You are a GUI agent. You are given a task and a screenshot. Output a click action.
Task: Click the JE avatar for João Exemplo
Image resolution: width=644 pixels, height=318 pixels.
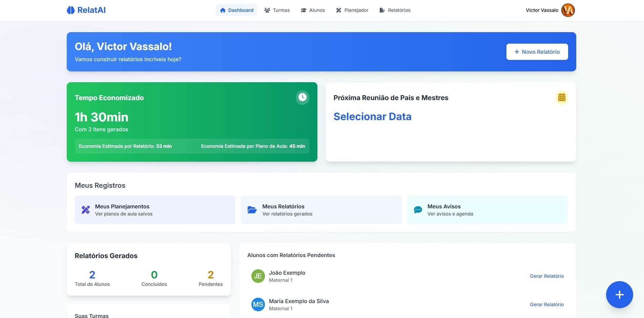[258, 276]
